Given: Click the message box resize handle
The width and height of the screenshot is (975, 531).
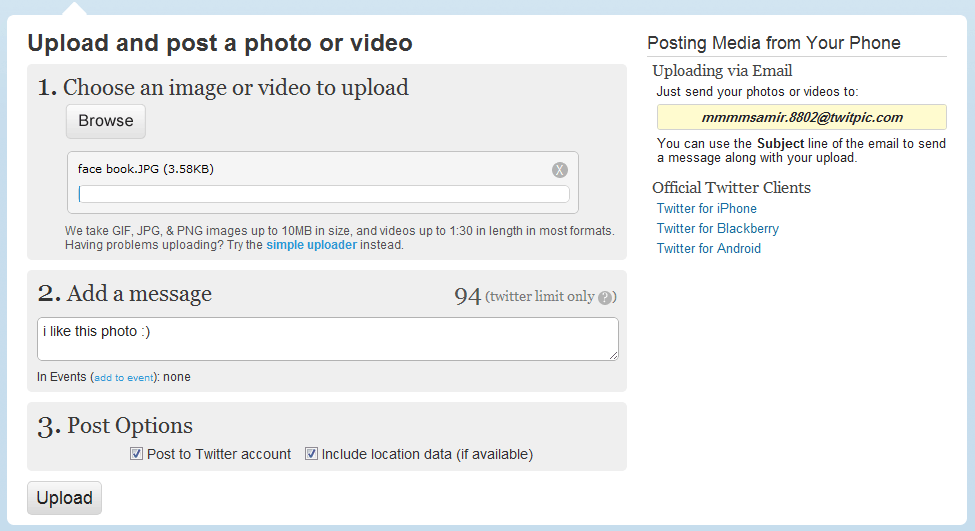Looking at the screenshot, I should point(614,356).
